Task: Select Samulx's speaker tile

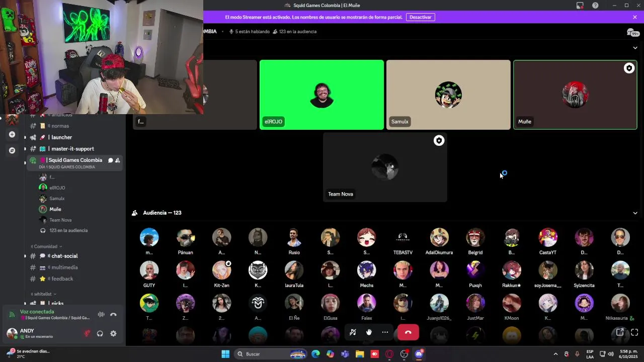Action: pos(448,95)
